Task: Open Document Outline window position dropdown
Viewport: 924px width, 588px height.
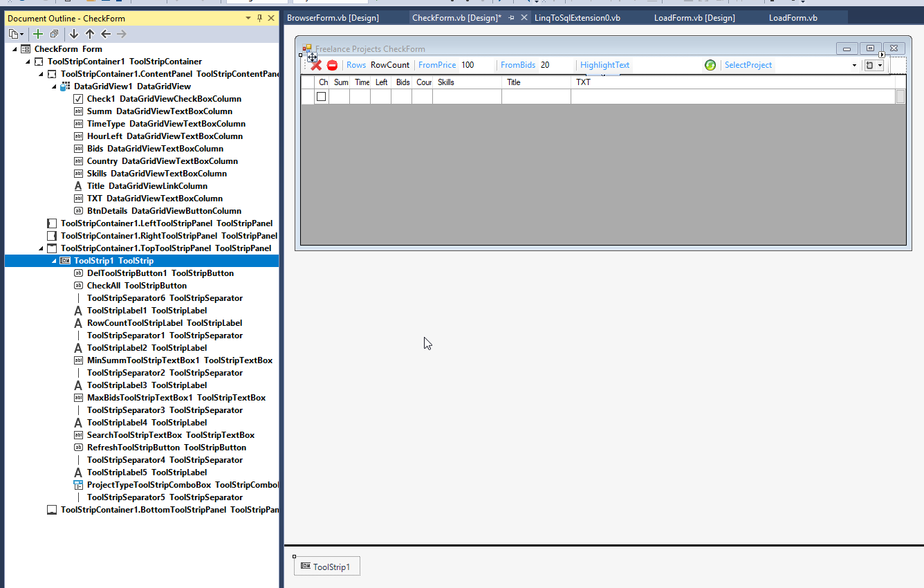Action: tap(249, 18)
